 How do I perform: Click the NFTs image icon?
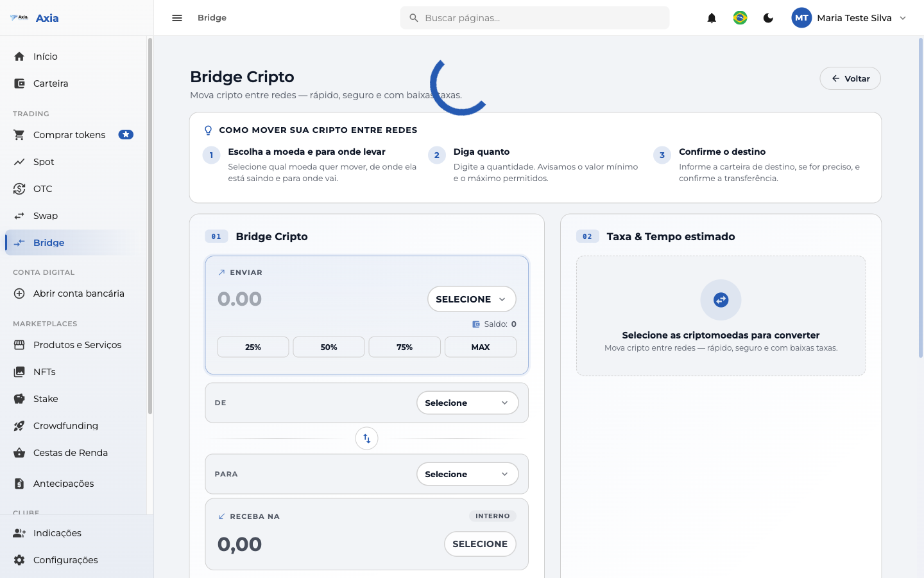click(x=19, y=372)
